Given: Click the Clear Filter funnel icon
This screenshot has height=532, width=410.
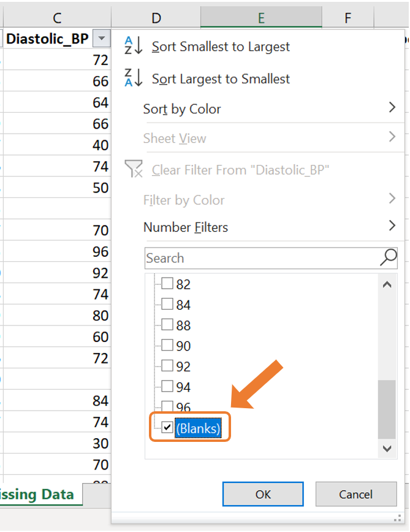Looking at the screenshot, I should 134,169.
